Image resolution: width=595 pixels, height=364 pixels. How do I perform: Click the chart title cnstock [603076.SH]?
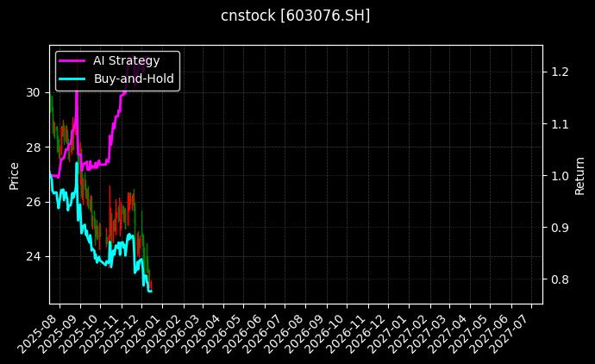click(297, 16)
